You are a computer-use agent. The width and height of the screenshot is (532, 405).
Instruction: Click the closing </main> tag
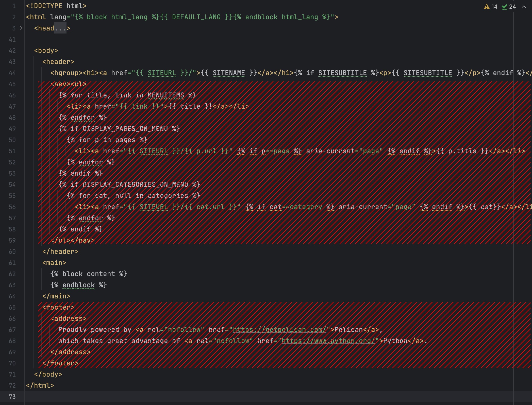point(56,296)
